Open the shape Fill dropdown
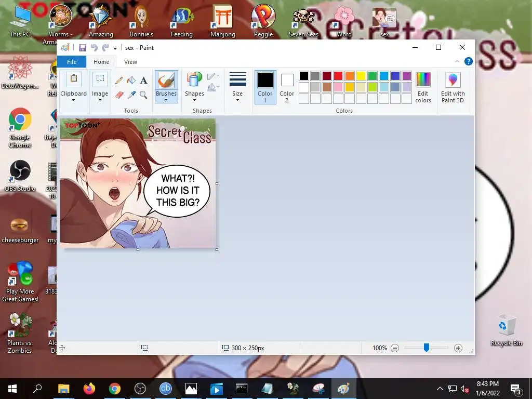This screenshot has width=532, height=399. pyautogui.click(x=213, y=87)
